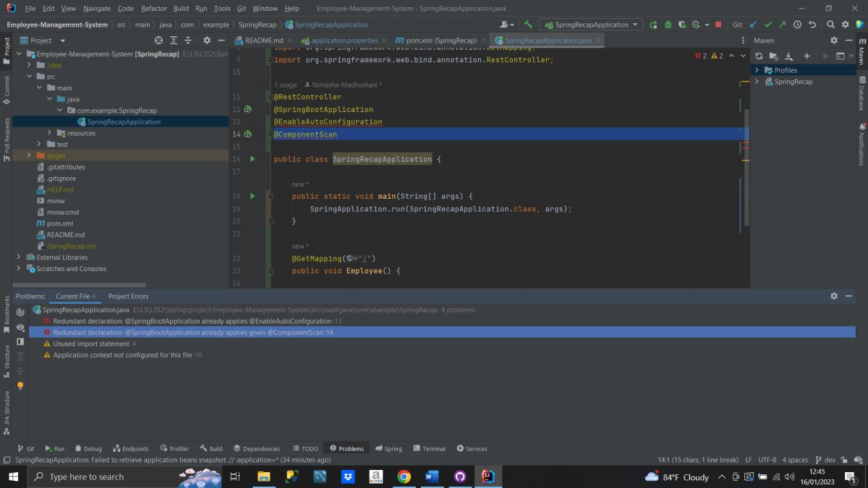Expand all in Project panel
This screenshot has height=488, width=868.
point(174,40)
